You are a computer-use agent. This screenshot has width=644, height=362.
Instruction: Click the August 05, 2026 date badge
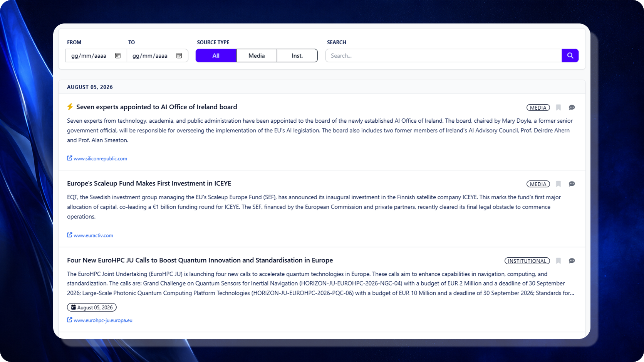coord(92,307)
